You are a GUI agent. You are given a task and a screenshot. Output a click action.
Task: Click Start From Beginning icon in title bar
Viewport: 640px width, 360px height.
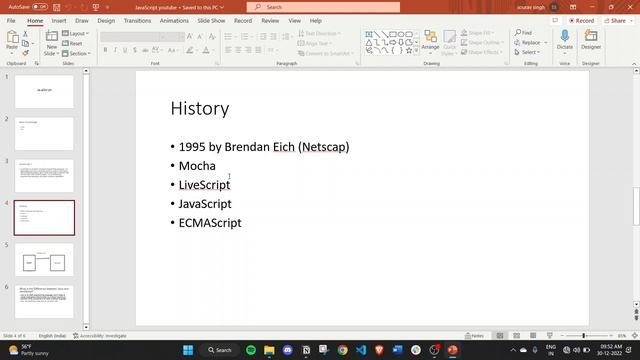click(x=96, y=7)
